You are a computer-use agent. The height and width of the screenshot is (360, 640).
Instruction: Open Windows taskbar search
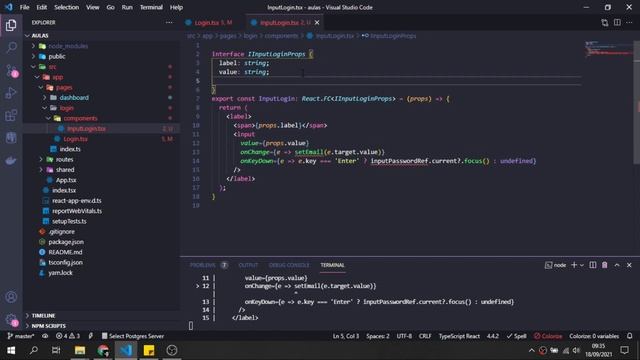click(x=34, y=350)
